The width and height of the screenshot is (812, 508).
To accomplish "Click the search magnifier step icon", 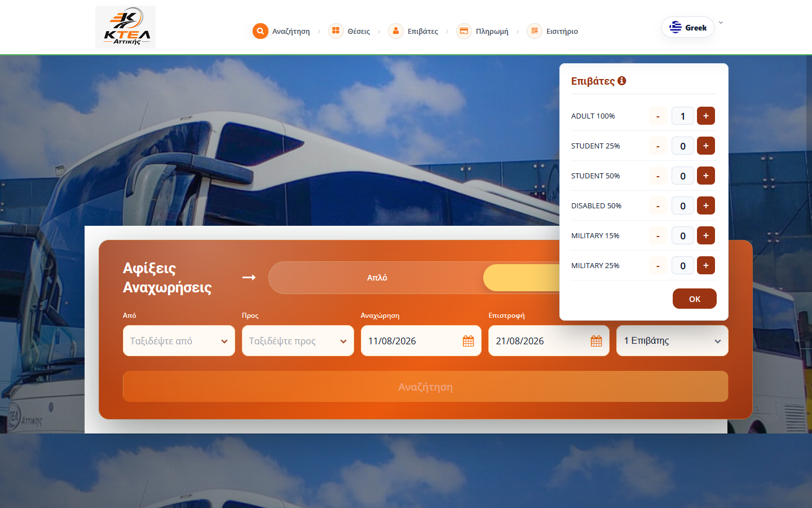I will (260, 31).
